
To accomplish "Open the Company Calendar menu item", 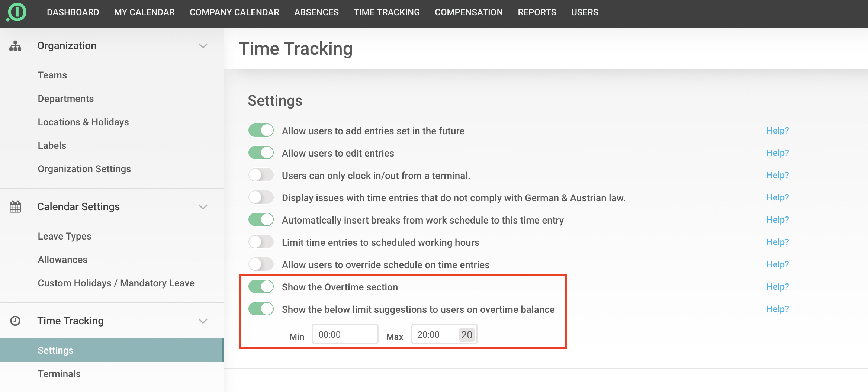I will (234, 12).
